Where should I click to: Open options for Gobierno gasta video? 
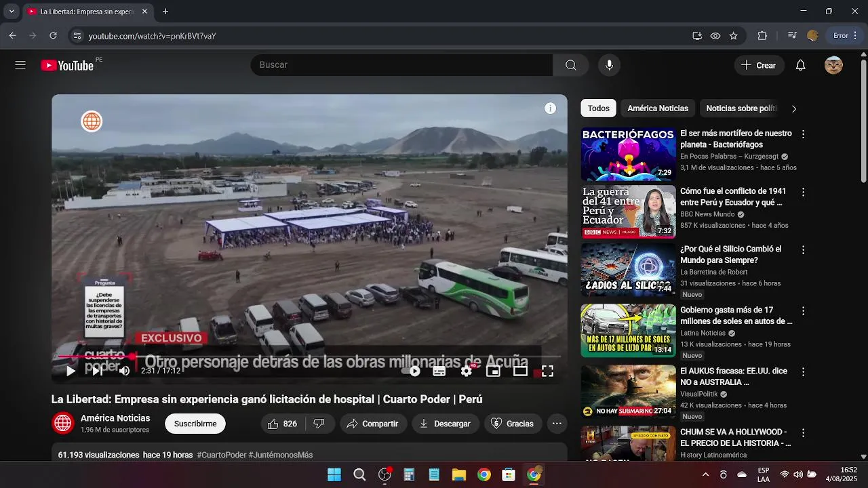803,311
